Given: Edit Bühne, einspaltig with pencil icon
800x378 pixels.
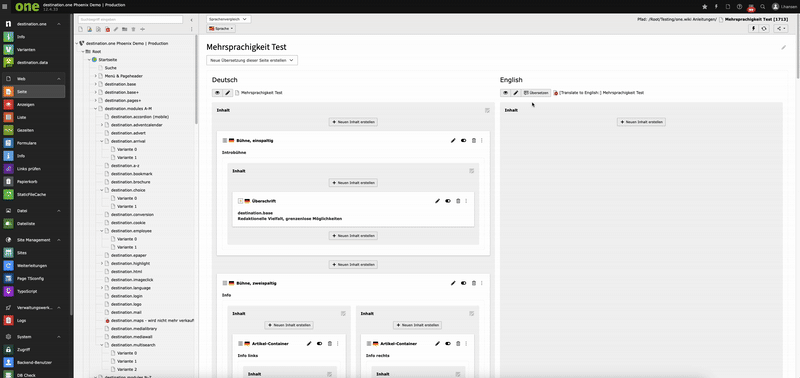Looking at the screenshot, I should click(x=453, y=140).
